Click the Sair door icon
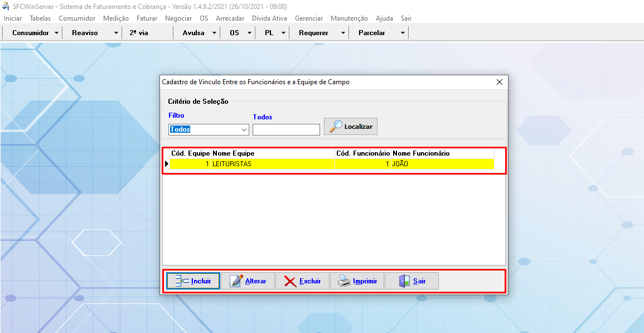 404,281
